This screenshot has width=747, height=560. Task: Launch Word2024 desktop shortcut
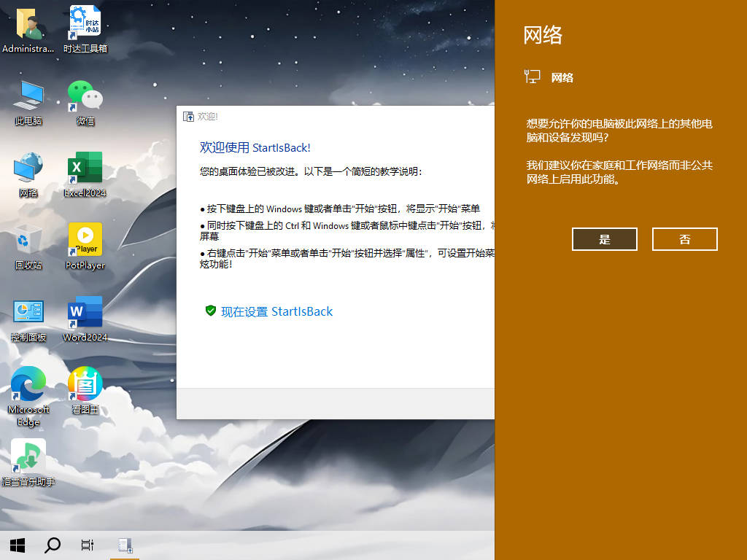click(85, 313)
